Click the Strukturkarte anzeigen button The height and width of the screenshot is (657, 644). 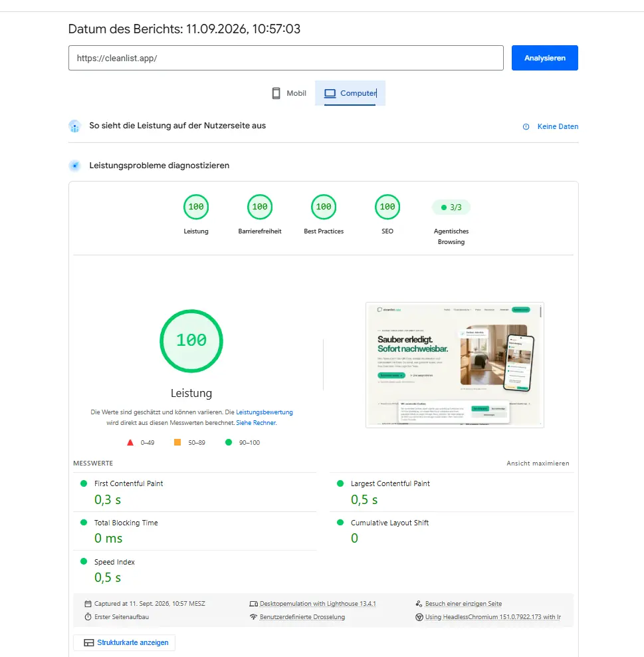[124, 642]
